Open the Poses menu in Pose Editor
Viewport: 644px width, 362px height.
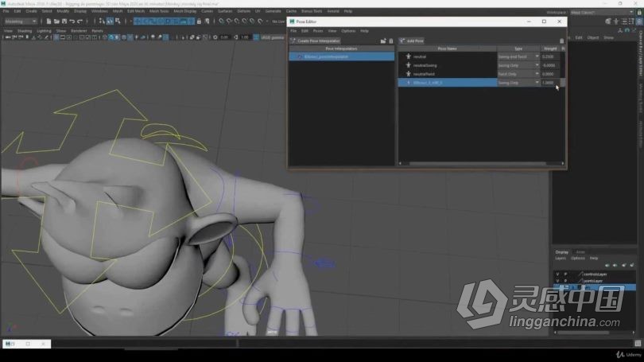coord(317,31)
